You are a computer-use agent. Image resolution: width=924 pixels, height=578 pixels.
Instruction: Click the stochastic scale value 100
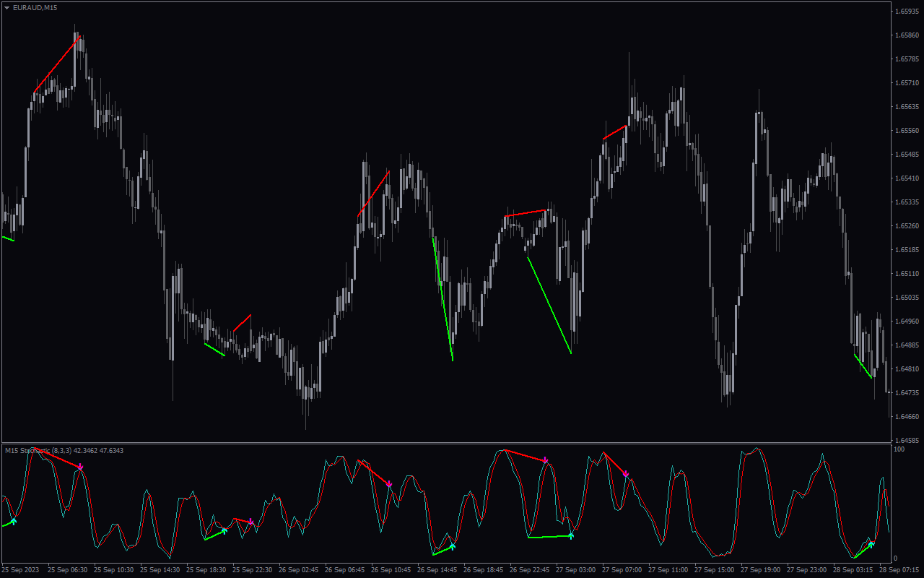899,449
